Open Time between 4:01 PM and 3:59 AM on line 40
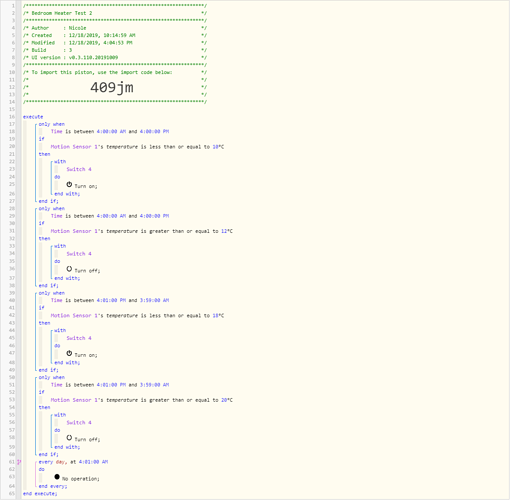512x500 pixels. [110, 301]
